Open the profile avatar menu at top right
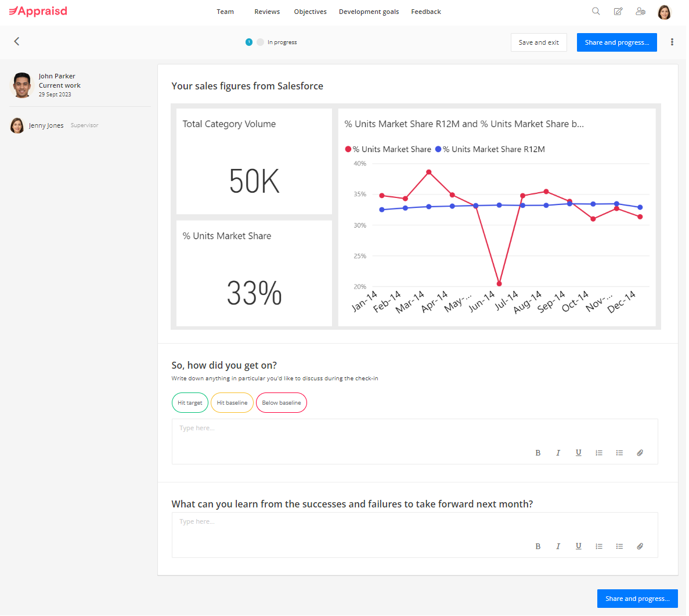The image size is (689, 616). (665, 12)
